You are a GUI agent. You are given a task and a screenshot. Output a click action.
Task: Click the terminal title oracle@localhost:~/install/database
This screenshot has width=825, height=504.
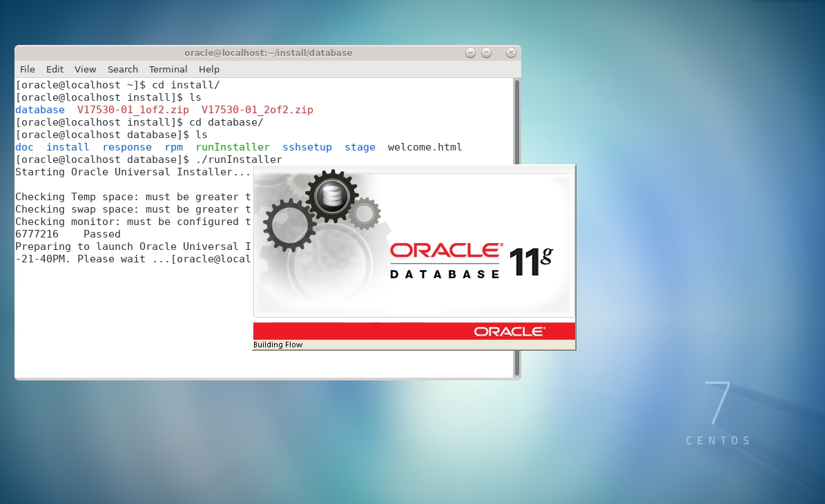tap(269, 53)
